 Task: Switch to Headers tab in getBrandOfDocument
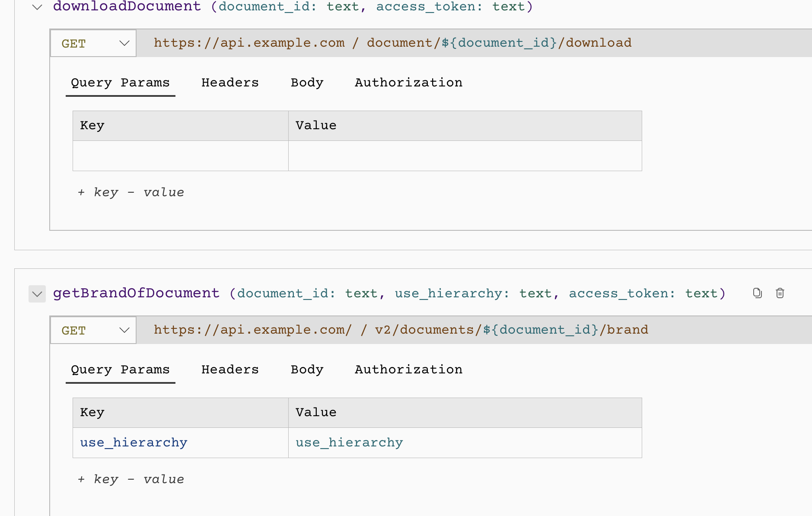pyautogui.click(x=230, y=369)
